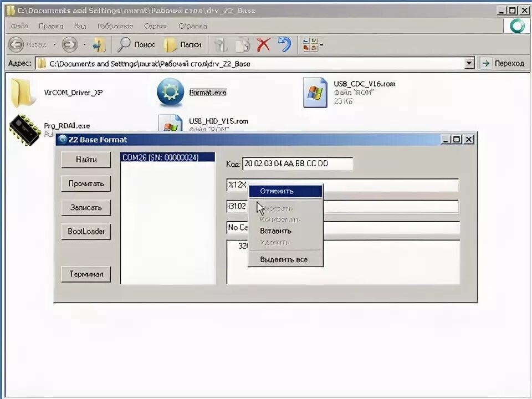Click the blue Undo arrow icon

point(285,44)
